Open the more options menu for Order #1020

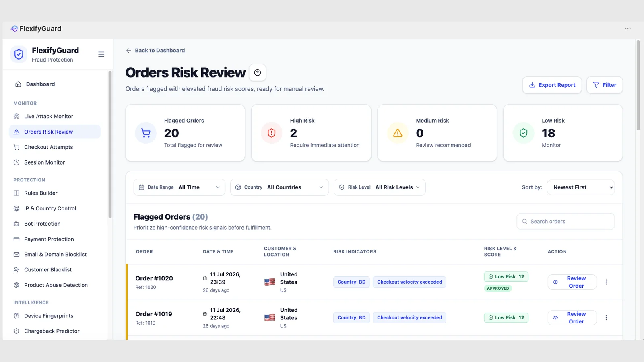pos(606,282)
